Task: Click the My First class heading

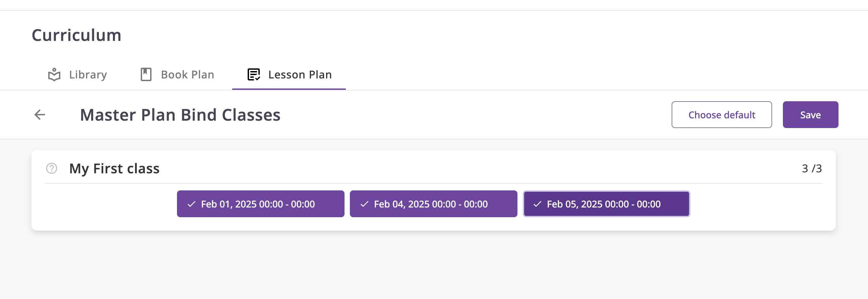Action: click(114, 168)
